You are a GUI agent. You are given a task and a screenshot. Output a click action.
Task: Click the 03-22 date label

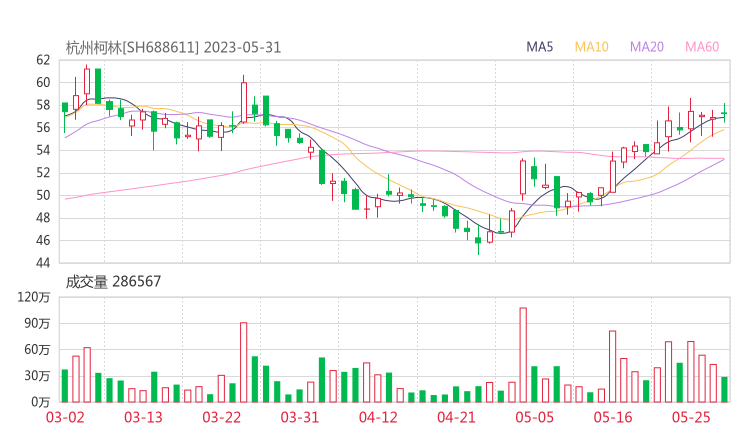221,417
